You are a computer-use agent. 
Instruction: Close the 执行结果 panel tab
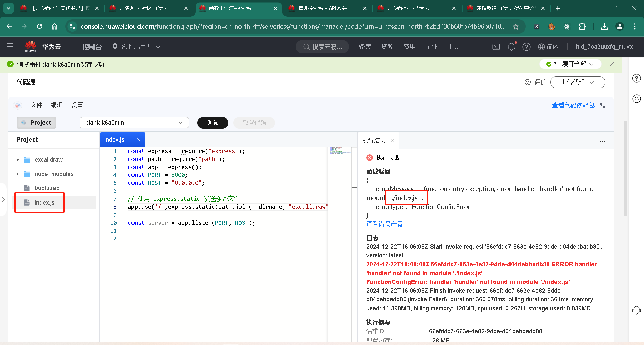coord(393,140)
